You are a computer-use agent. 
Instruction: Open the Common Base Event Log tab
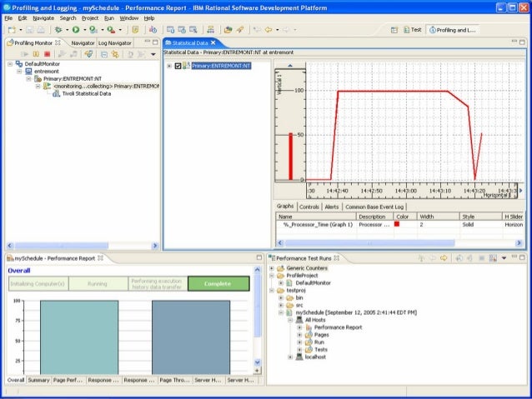click(x=374, y=207)
